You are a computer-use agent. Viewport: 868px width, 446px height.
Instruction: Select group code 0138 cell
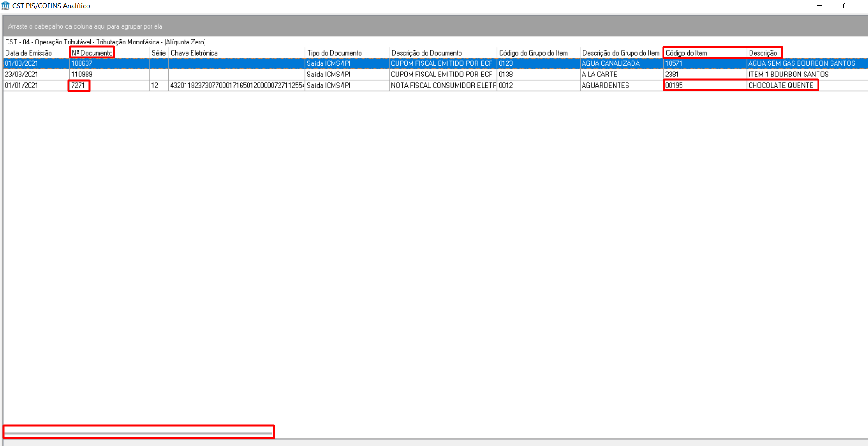click(539, 74)
